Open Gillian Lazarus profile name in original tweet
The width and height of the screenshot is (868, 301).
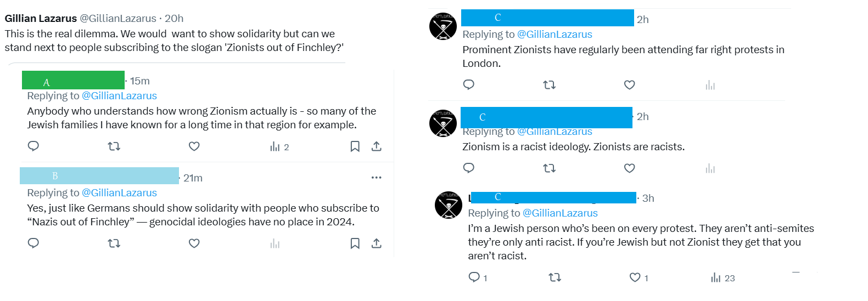(x=41, y=19)
